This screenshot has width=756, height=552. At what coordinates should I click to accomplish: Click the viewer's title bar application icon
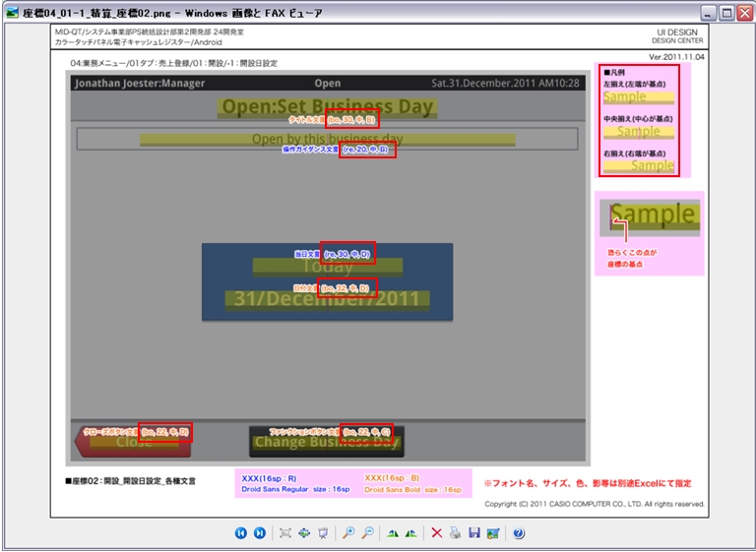[13, 13]
